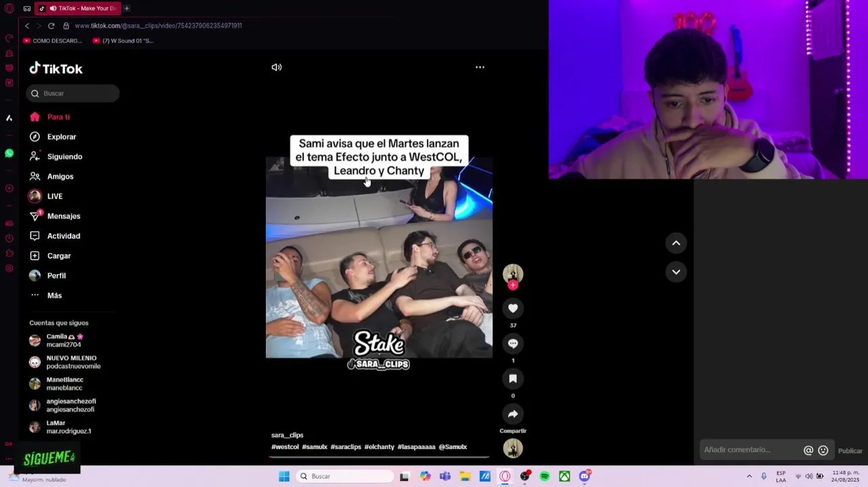Reload the page with the refresh icon
This screenshot has width=868, height=487.
51,26
